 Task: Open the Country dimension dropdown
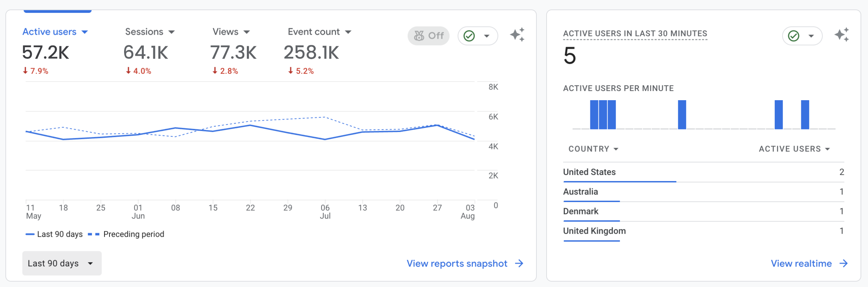(x=593, y=149)
